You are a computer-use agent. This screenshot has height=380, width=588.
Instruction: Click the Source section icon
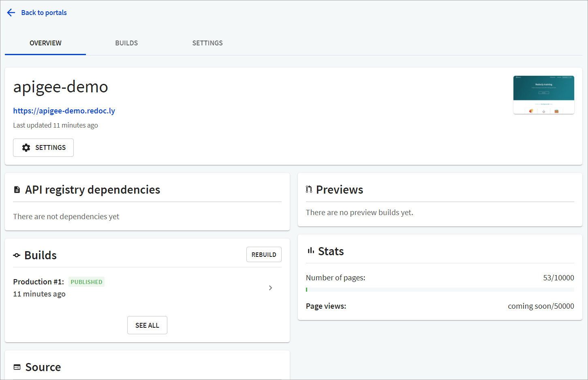tap(17, 367)
